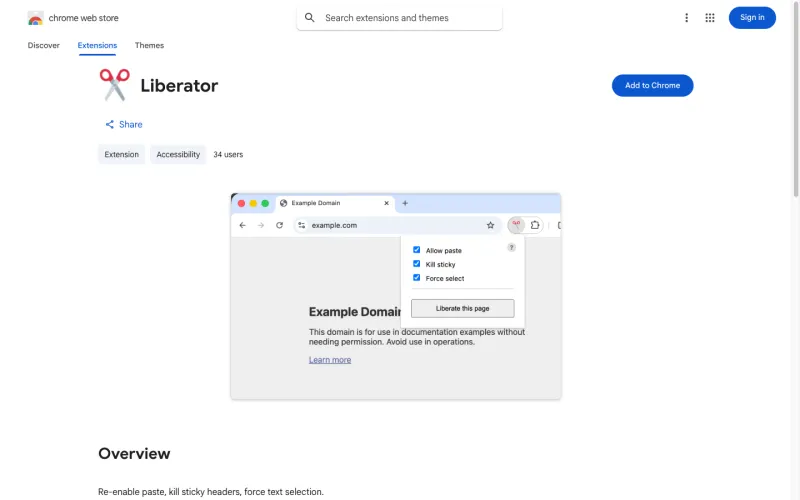Click Add to Chrome button
The image size is (800, 500).
coord(652,85)
